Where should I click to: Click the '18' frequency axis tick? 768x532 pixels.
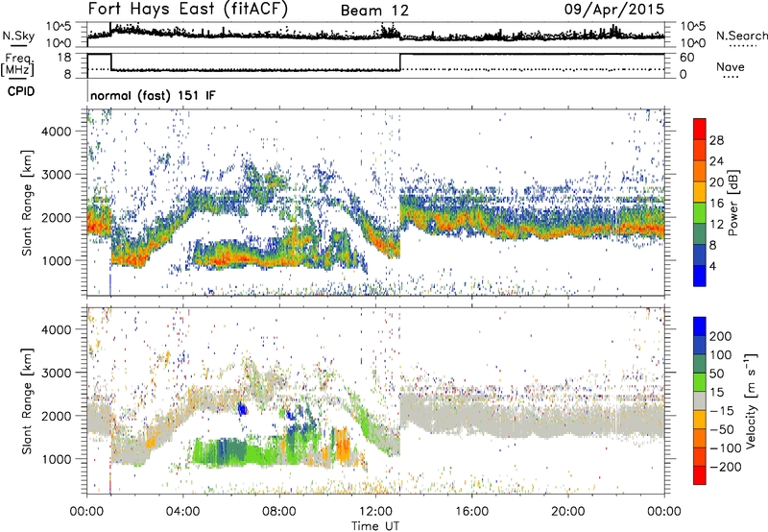(x=64, y=58)
